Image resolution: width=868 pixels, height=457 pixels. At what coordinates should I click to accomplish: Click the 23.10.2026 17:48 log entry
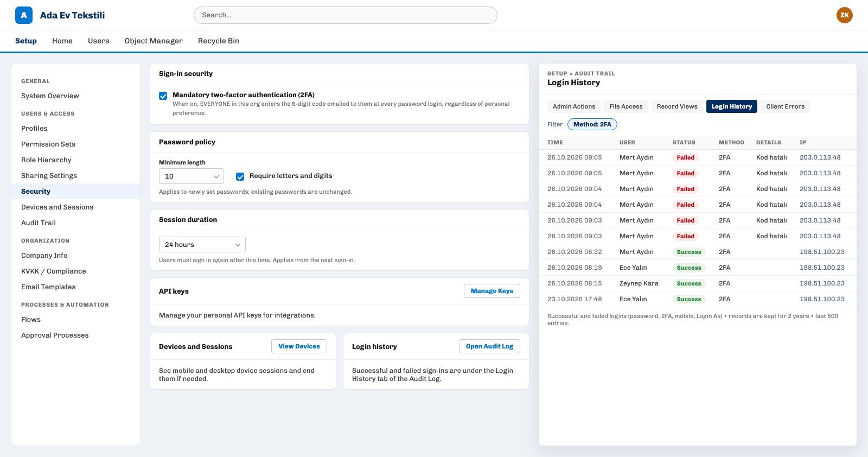click(698, 299)
